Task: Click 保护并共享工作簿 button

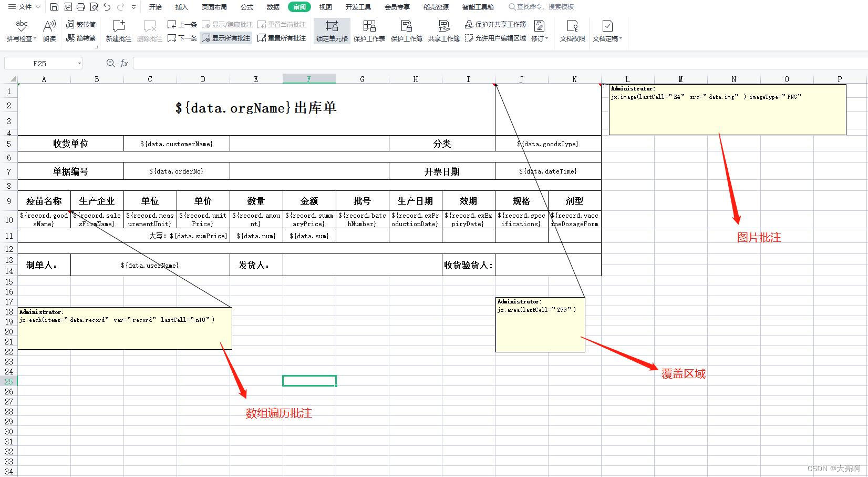Action: click(x=501, y=24)
